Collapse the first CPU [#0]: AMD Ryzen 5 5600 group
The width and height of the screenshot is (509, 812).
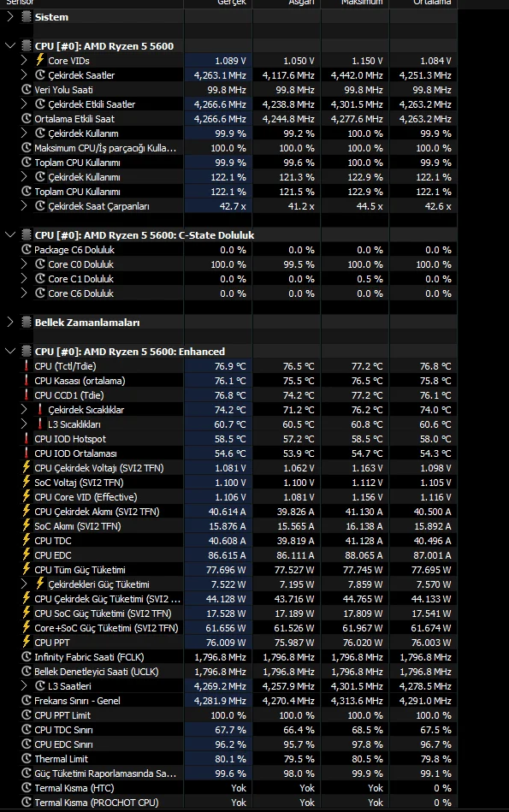(x=10, y=46)
